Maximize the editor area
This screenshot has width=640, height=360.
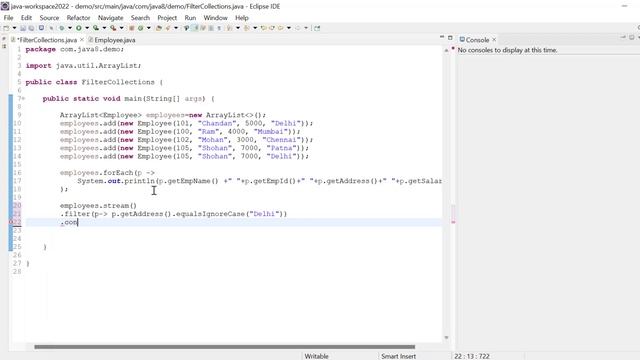tap(450, 38)
